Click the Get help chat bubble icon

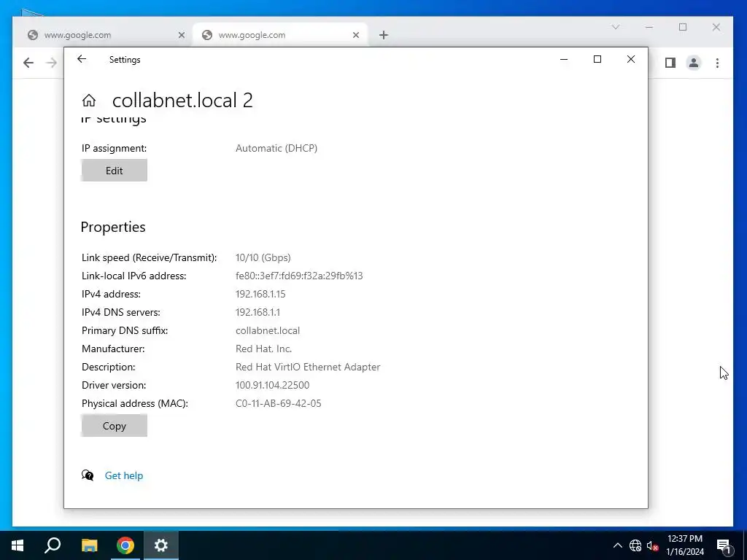coord(88,475)
